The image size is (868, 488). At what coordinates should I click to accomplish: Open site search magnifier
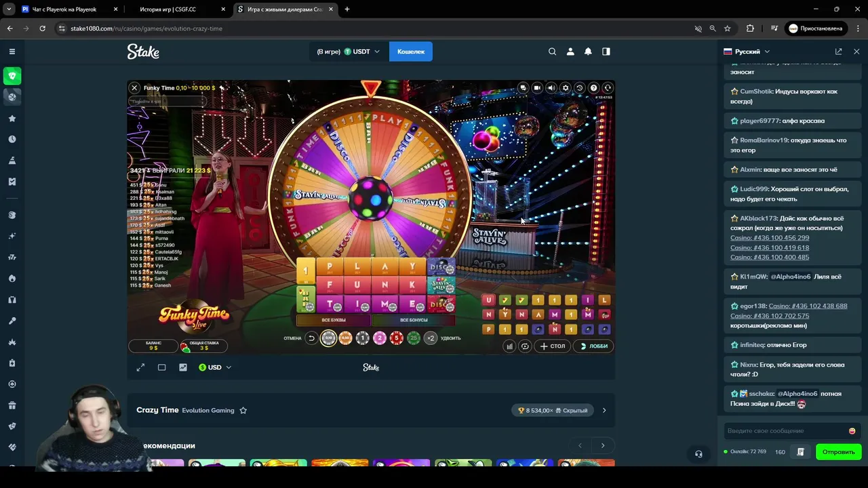(552, 52)
